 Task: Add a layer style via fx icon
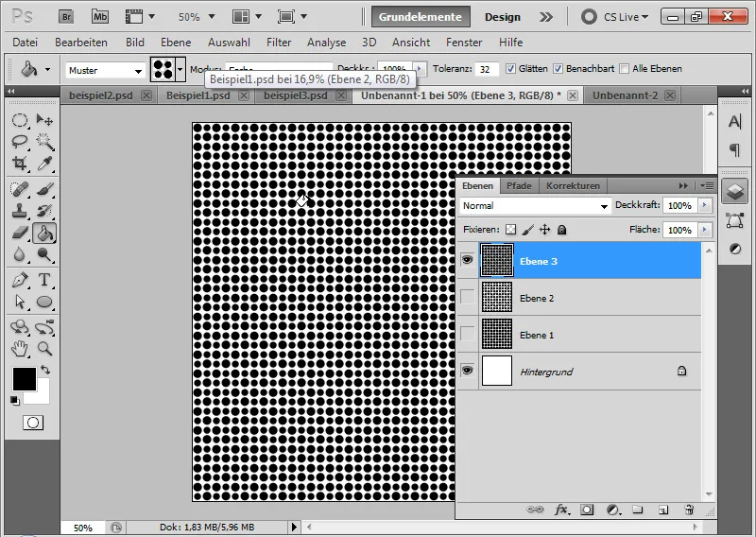coord(561,510)
